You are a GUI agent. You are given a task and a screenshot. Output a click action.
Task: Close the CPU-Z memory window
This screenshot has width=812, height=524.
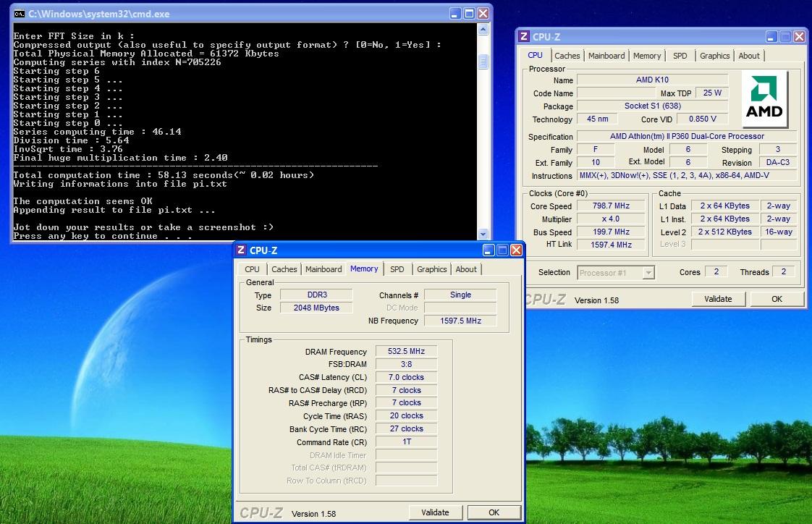click(516, 250)
